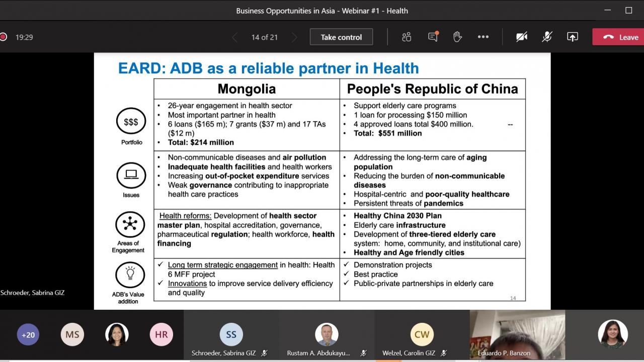Take control of the presentation
The width and height of the screenshot is (644, 362).
(341, 37)
